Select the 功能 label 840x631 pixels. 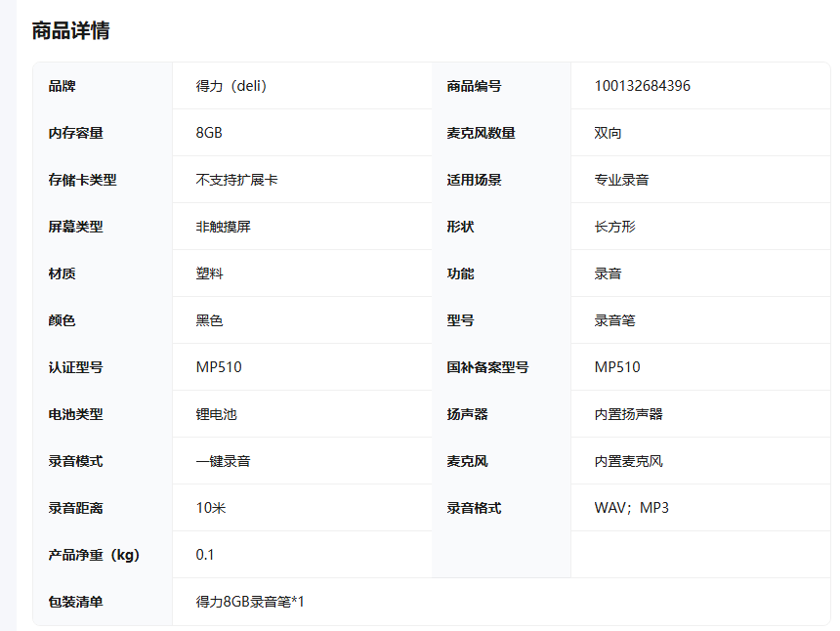(461, 273)
